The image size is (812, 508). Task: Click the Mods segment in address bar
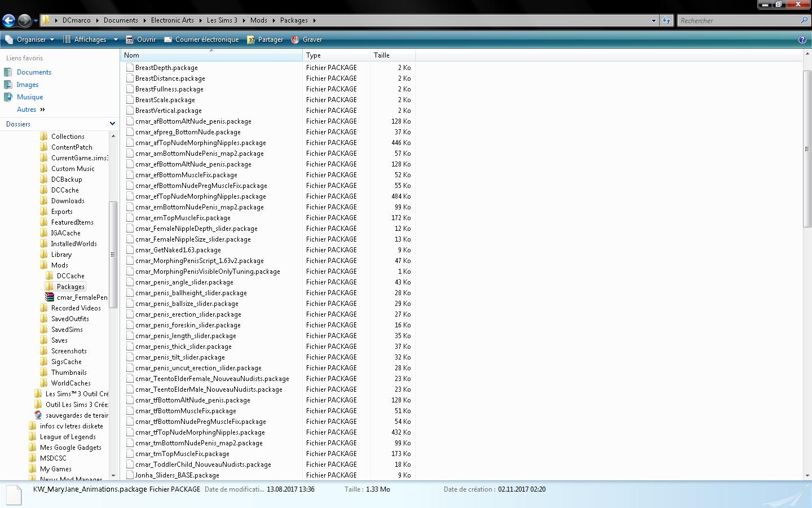tap(259, 20)
